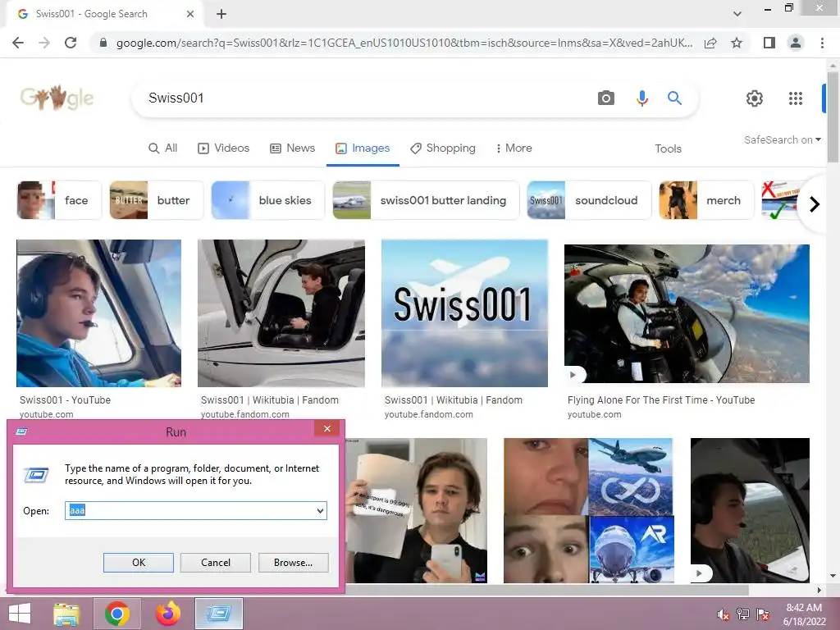Image resolution: width=840 pixels, height=630 pixels.
Task: Switch to the News tab
Action: (x=293, y=148)
